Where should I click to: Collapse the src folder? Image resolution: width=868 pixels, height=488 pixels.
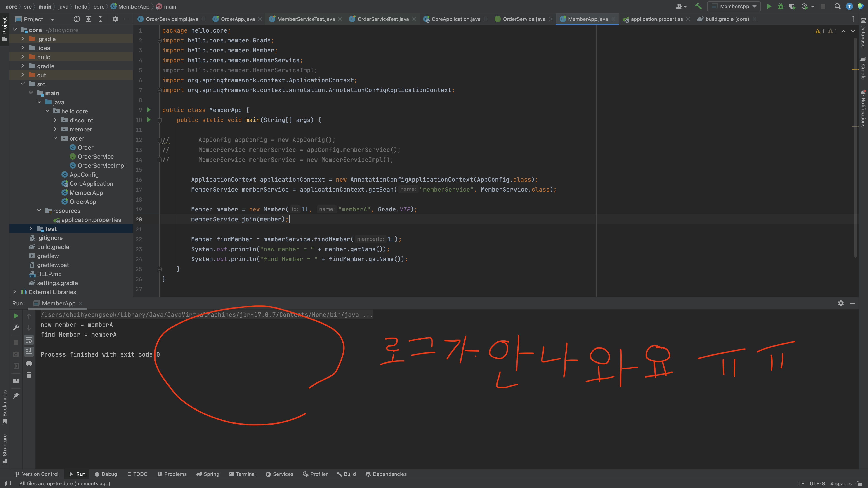23,84
